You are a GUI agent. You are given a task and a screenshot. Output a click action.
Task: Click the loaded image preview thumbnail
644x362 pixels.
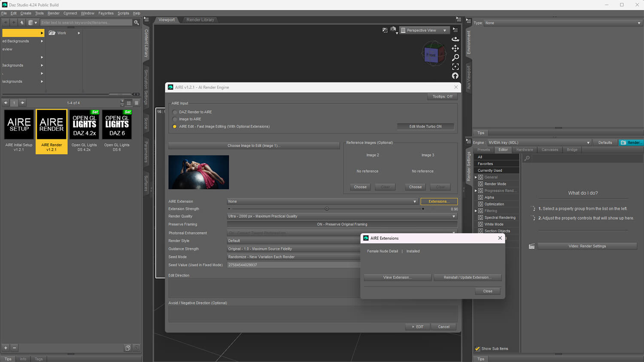coord(199,172)
